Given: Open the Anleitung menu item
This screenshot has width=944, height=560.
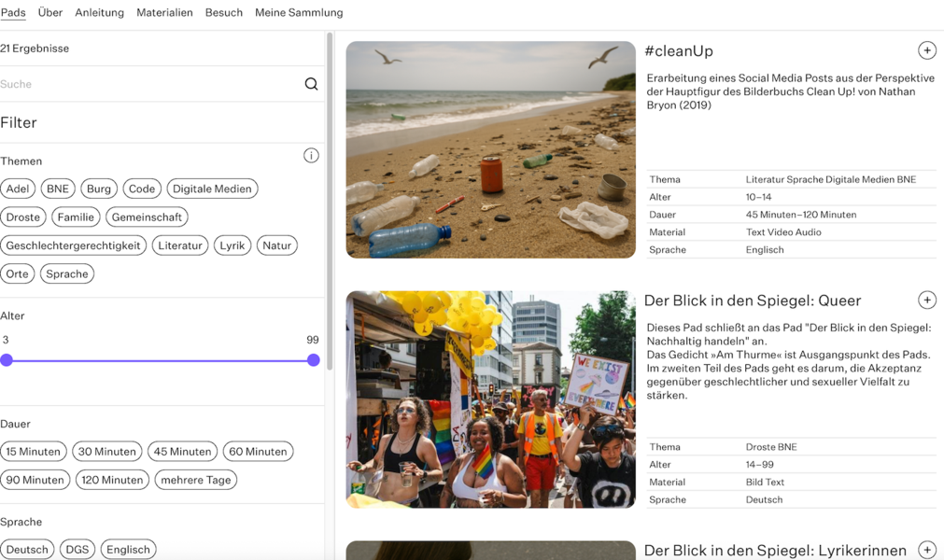Looking at the screenshot, I should [x=99, y=13].
